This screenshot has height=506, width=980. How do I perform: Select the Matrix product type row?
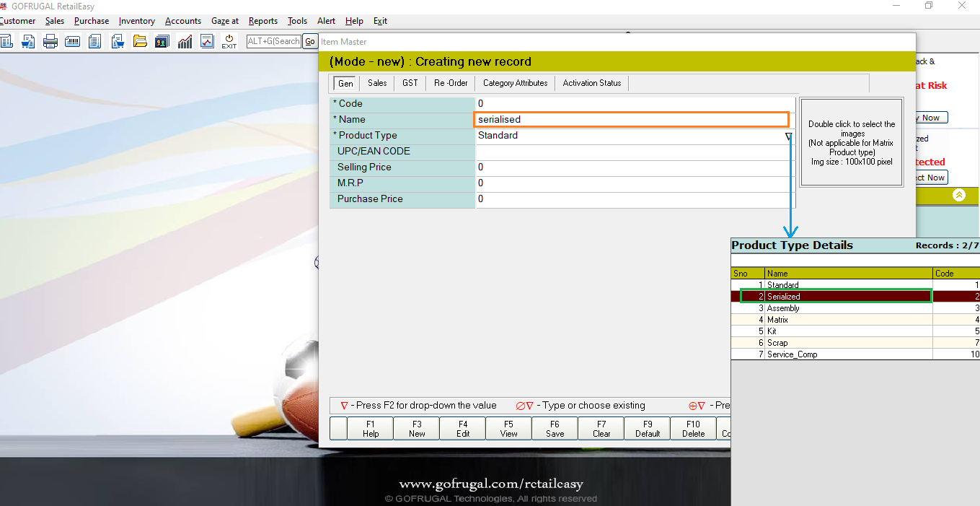coord(855,320)
